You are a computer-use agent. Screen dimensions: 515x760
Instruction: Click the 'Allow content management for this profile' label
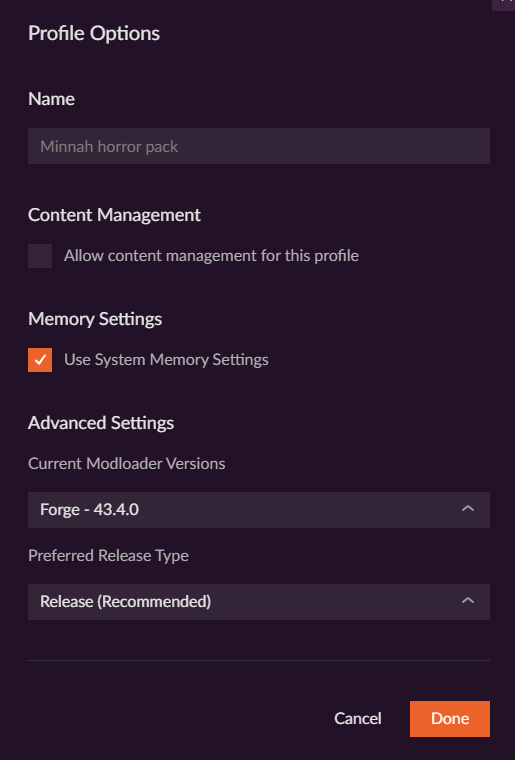(211, 255)
